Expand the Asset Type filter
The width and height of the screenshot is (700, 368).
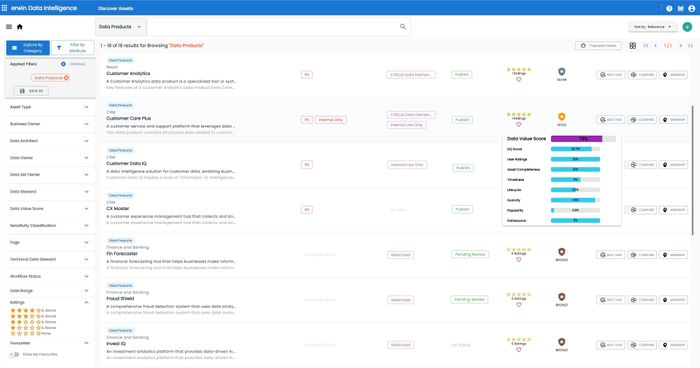coord(50,107)
